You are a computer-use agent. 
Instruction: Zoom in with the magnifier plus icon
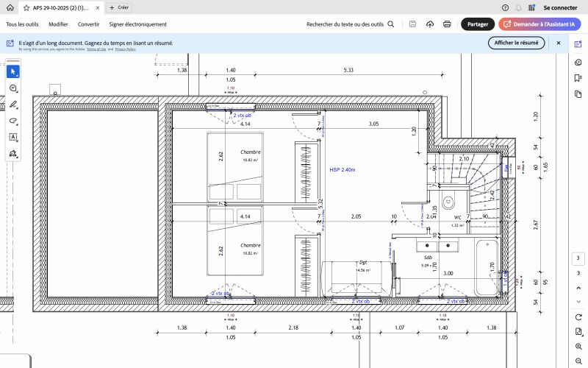pyautogui.click(x=578, y=347)
